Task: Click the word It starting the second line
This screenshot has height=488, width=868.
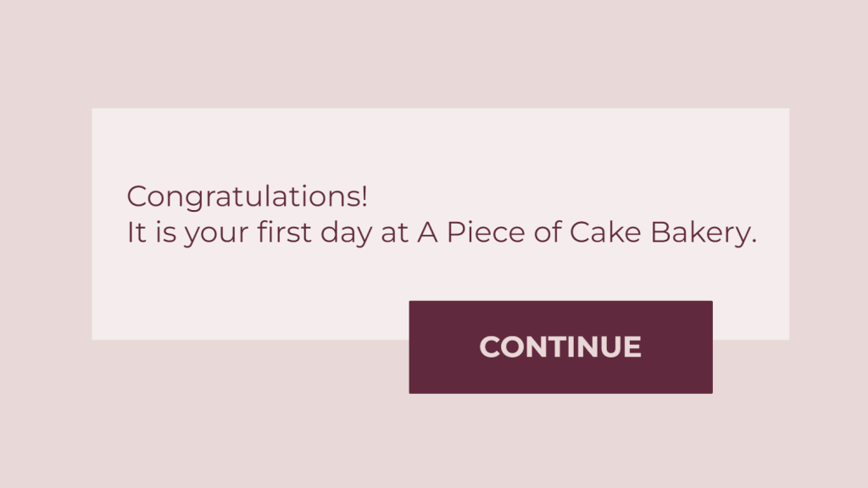Action: point(136,232)
